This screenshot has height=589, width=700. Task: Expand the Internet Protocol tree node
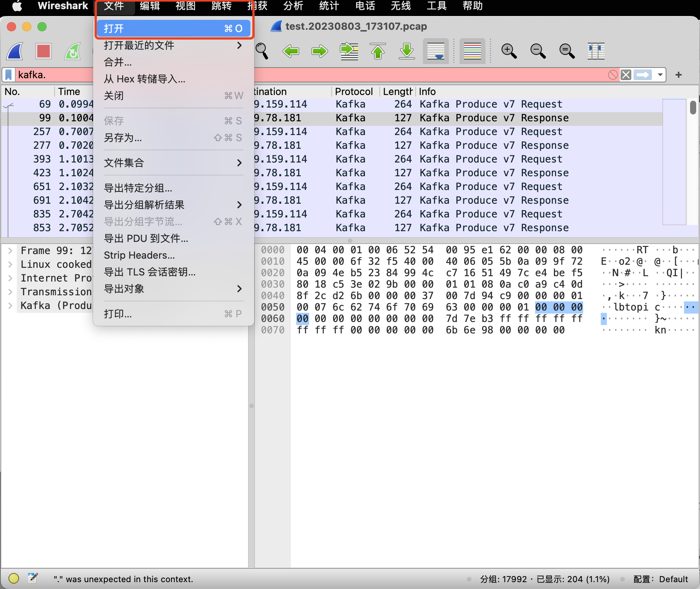point(10,278)
